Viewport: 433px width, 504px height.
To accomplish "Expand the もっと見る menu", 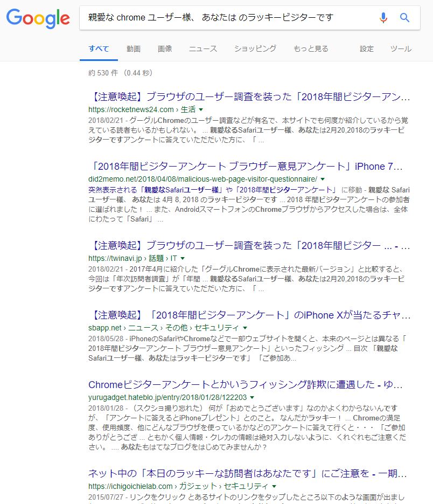I will coord(311,49).
